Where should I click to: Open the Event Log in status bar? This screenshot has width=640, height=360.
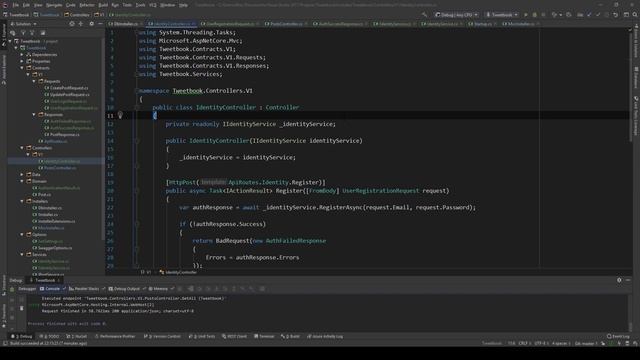tap(618, 336)
